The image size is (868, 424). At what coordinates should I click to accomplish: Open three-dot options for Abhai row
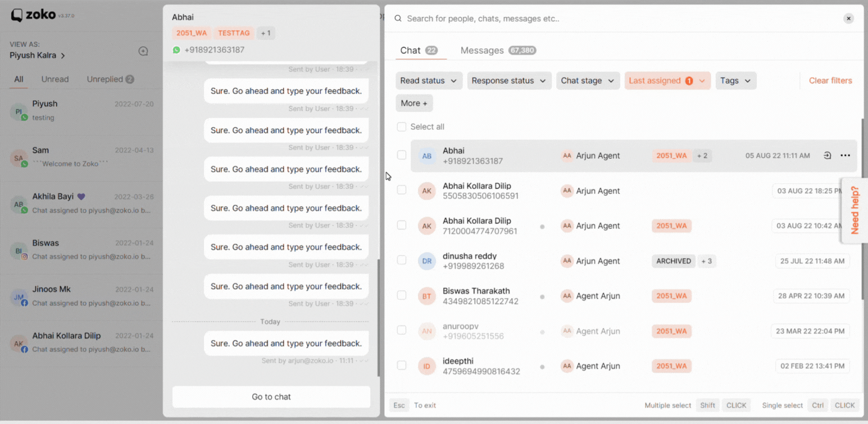click(x=846, y=156)
